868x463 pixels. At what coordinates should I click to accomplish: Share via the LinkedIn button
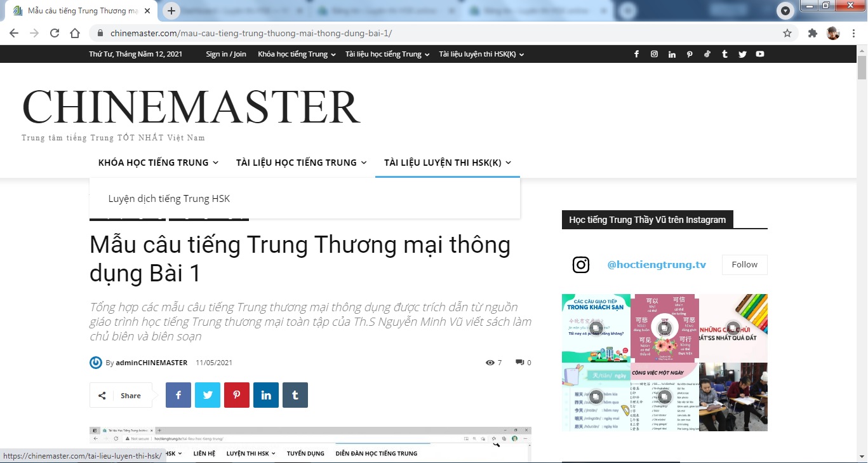(265, 395)
